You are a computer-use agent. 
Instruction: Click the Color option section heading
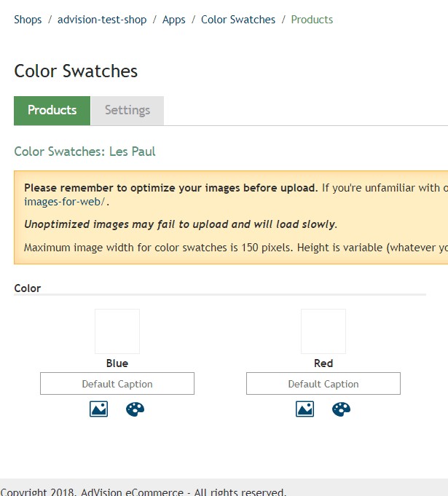pos(28,288)
